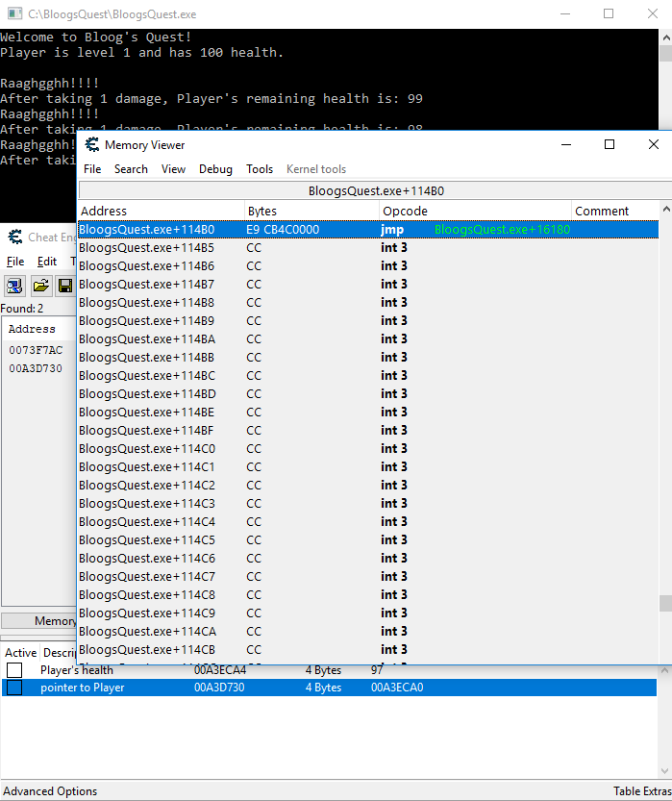This screenshot has width=672, height=801.
Task: Open the Debug menu in Memory Viewer
Action: 215,169
